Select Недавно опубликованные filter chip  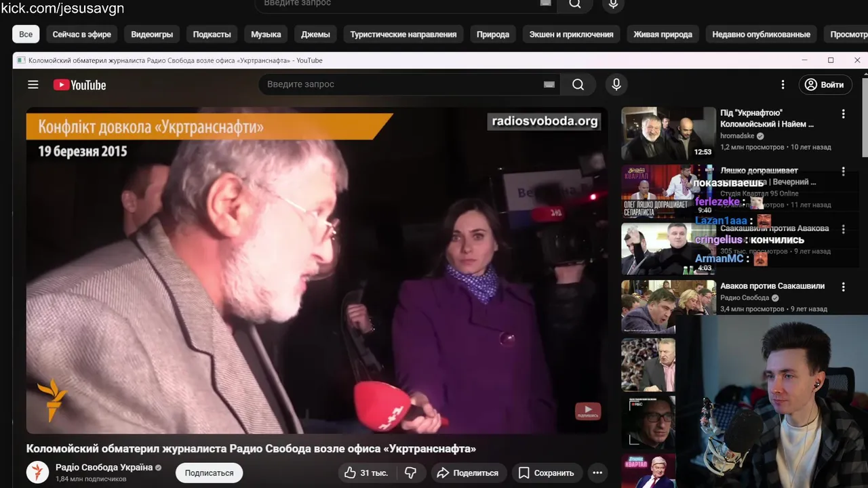pos(761,34)
